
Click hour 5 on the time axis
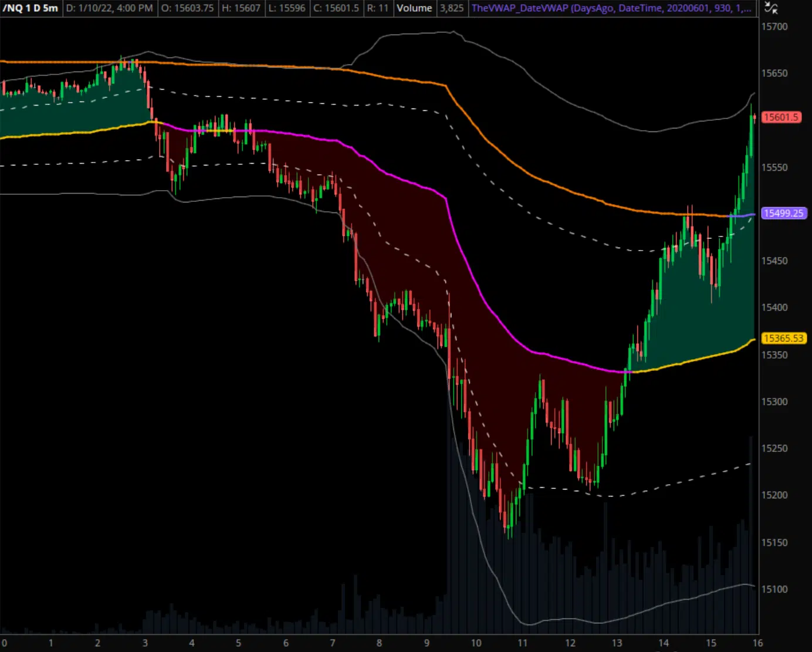(238, 643)
